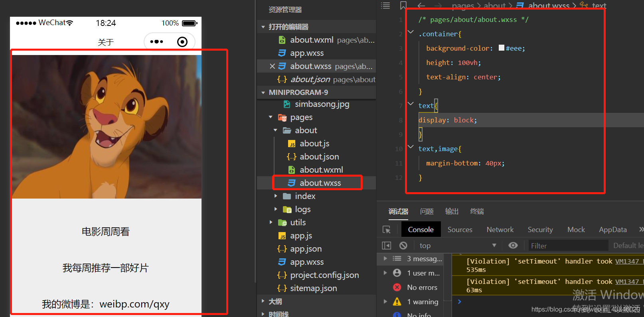Click the app.wxss icon in open editors
The height and width of the screenshot is (317, 644).
(282, 53)
